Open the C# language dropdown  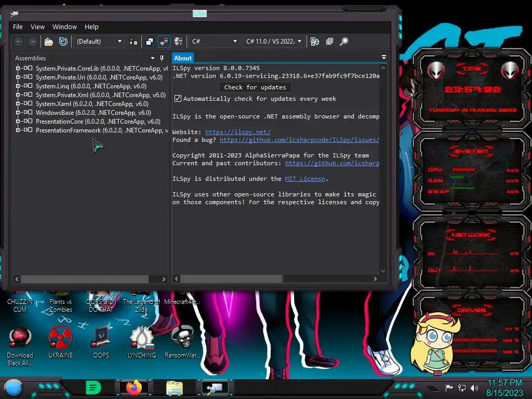[214, 42]
